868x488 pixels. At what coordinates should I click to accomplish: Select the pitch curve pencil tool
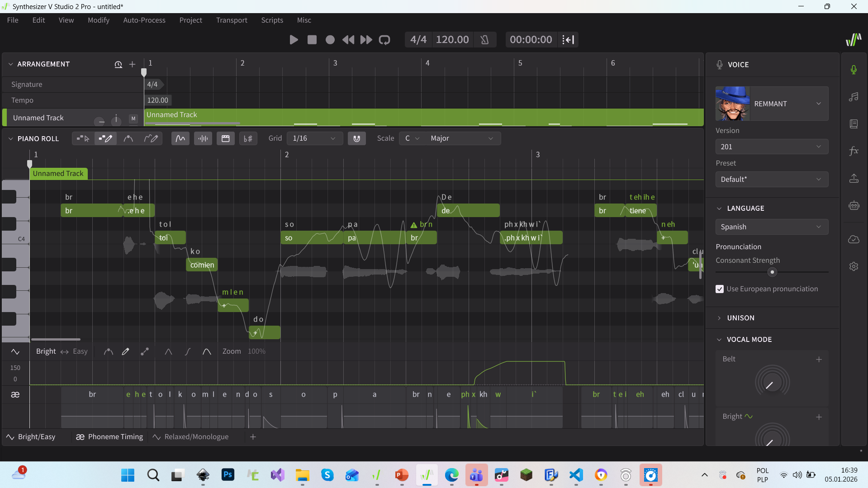click(151, 138)
